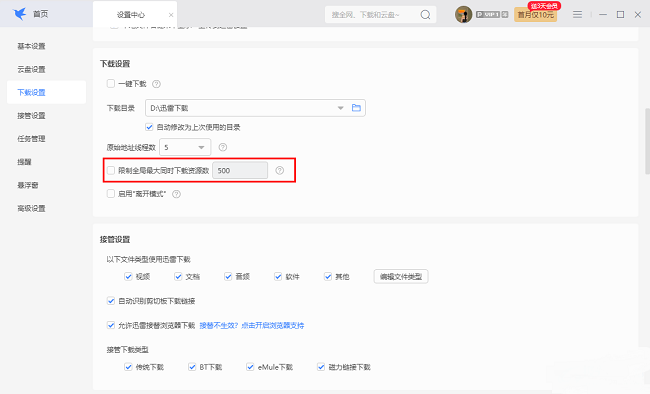The height and width of the screenshot is (394, 650).
Task: Show help for 限制全局最大同时下载资源数
Action: pos(280,170)
